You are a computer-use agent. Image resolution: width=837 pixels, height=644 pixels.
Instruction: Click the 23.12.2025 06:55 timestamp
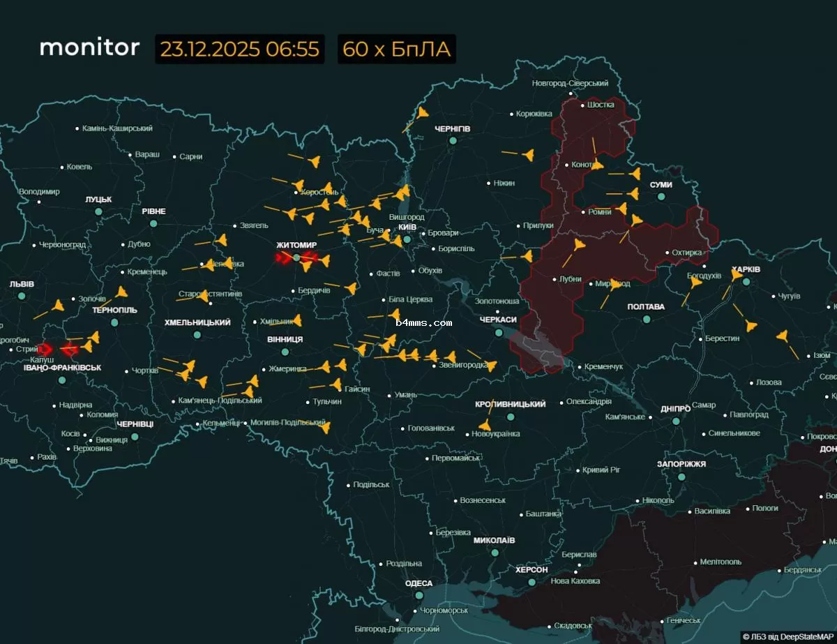click(x=239, y=49)
